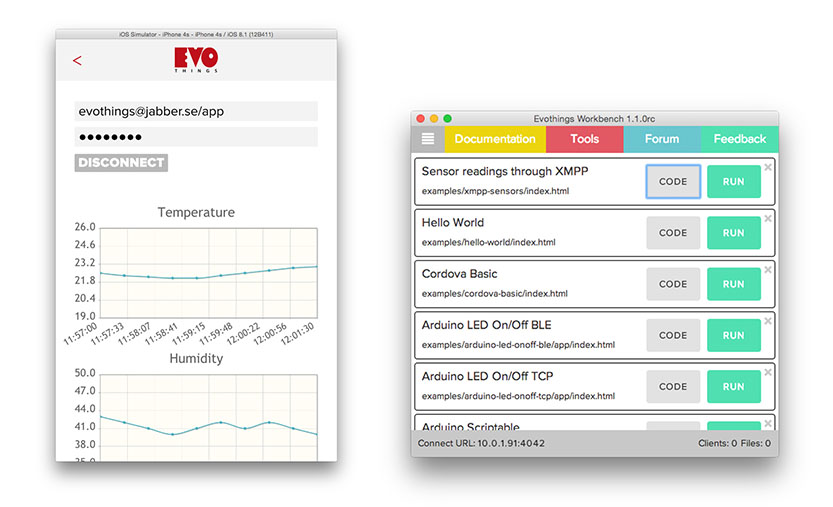Click the Files: 0 status entry
Image resolution: width=833 pixels, height=507 pixels.
tap(755, 443)
